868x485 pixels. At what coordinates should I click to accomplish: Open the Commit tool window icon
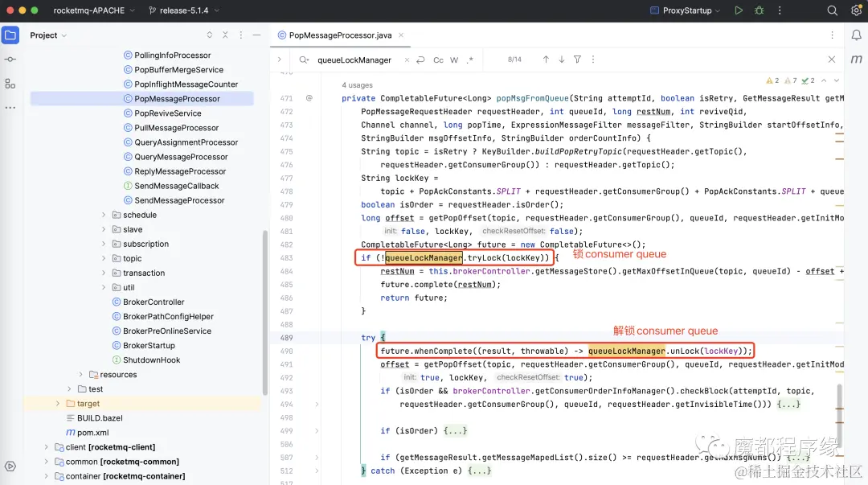point(10,60)
